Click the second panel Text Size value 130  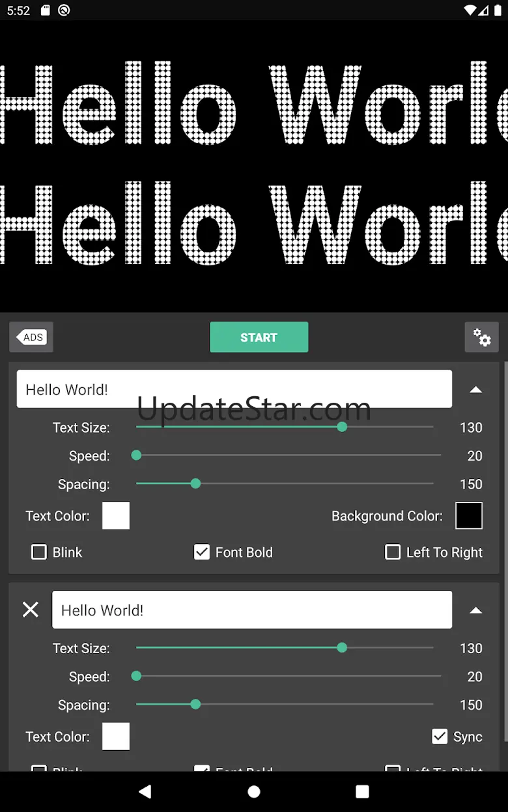click(x=471, y=648)
